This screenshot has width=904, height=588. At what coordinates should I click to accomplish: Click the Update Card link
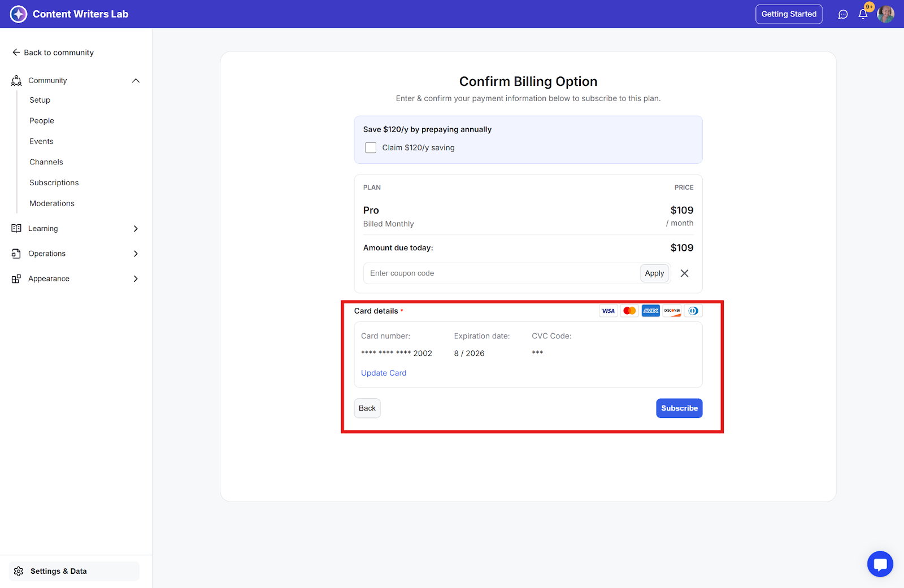[x=384, y=373]
